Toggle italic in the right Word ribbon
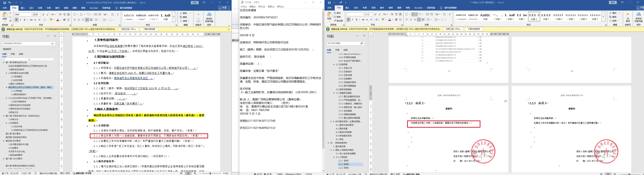 tap(352, 20)
